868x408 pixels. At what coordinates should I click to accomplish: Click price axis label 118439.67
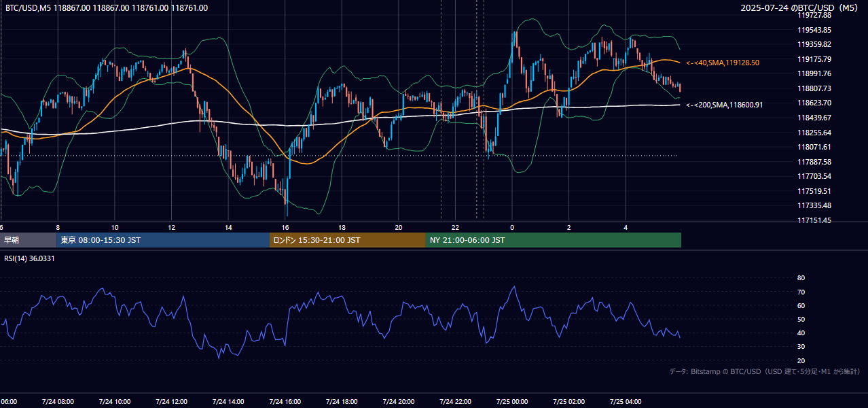click(x=814, y=118)
